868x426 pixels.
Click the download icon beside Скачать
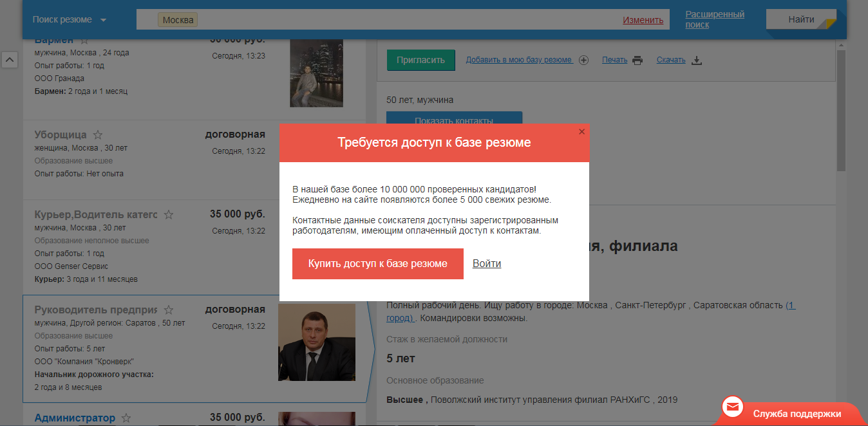tap(695, 59)
